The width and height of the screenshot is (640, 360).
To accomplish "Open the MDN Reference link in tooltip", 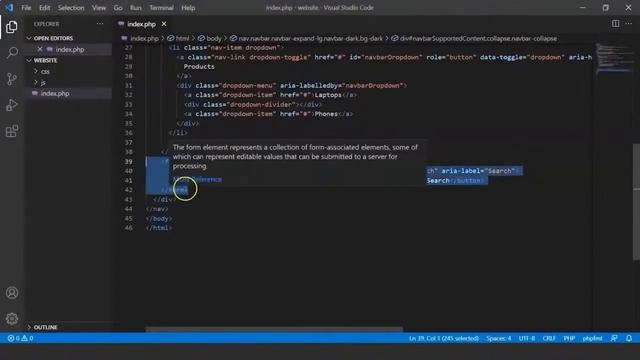I will 197,179.
